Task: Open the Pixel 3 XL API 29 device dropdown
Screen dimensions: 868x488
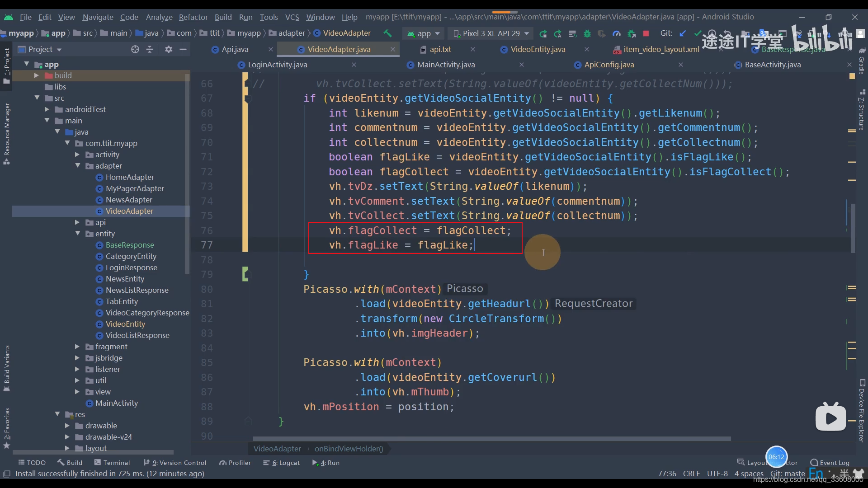Action: point(491,33)
